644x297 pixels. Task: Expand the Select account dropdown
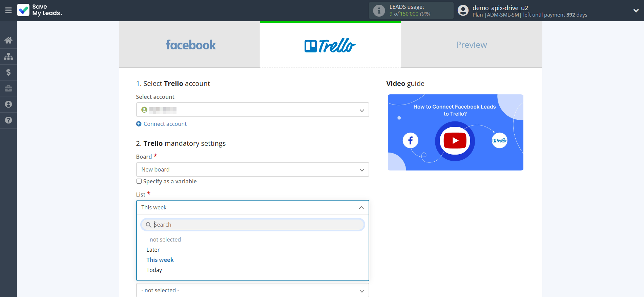click(252, 110)
